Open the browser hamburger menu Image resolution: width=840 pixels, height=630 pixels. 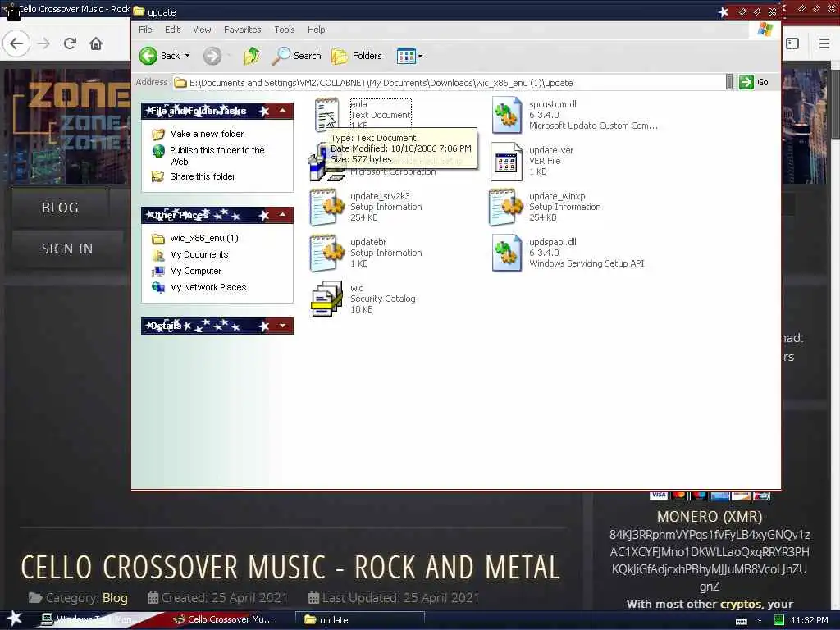[x=824, y=43]
